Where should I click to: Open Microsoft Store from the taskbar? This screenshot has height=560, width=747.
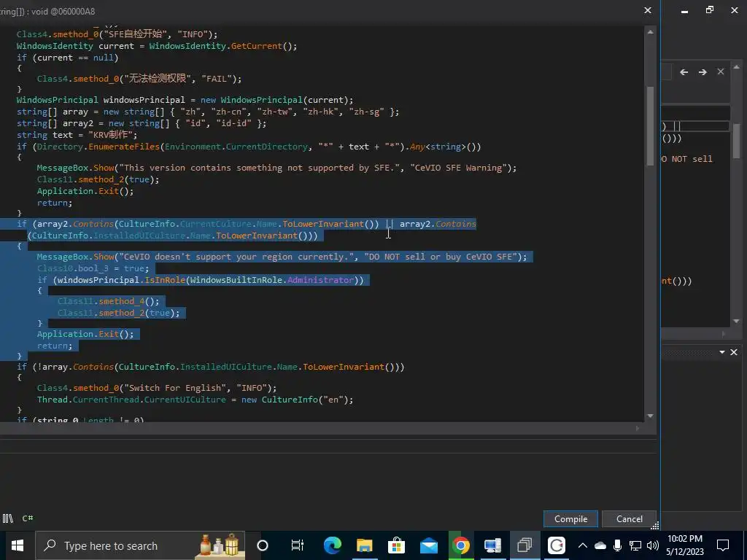[396, 545]
